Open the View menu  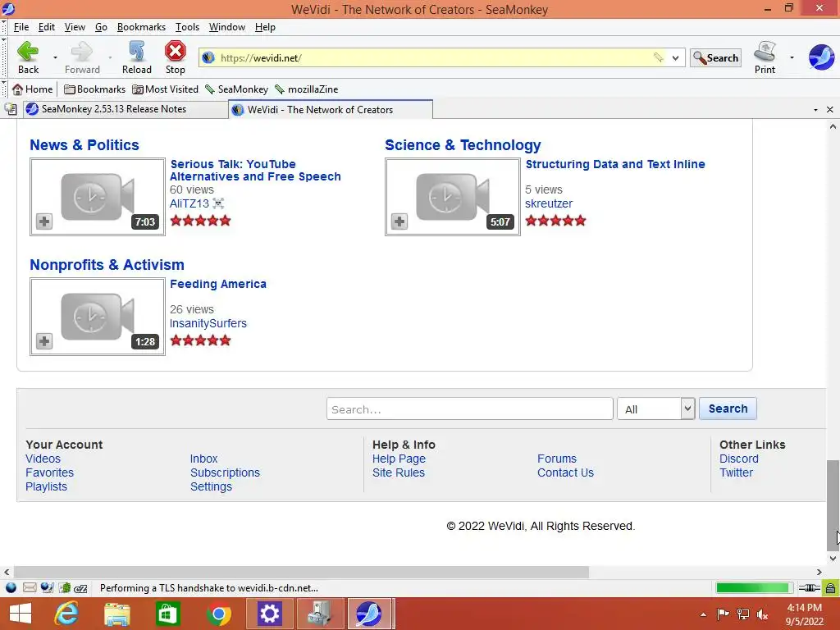click(75, 27)
